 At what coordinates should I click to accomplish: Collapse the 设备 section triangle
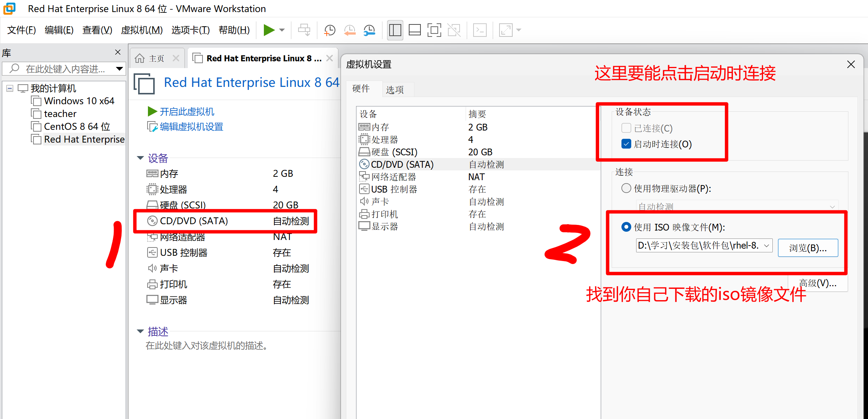[x=140, y=158]
